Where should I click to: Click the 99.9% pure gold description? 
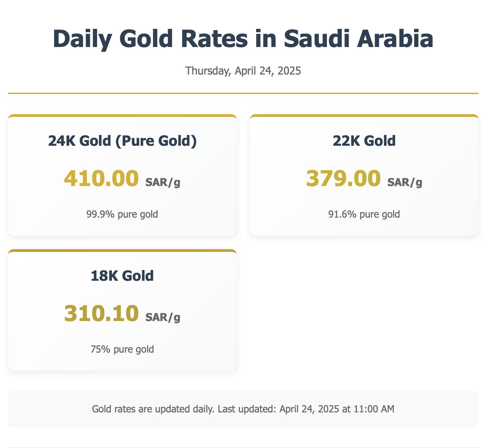point(122,214)
